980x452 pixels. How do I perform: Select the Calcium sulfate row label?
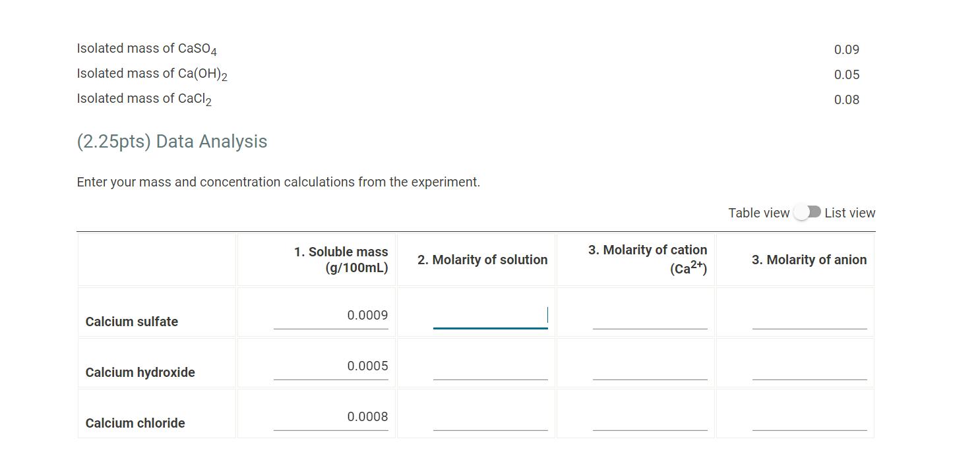(131, 322)
